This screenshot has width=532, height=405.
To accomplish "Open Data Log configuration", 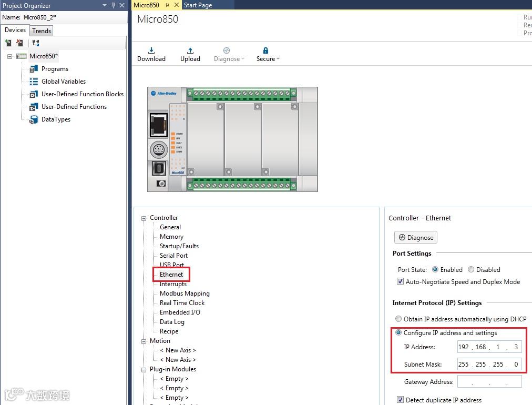I will [x=172, y=322].
